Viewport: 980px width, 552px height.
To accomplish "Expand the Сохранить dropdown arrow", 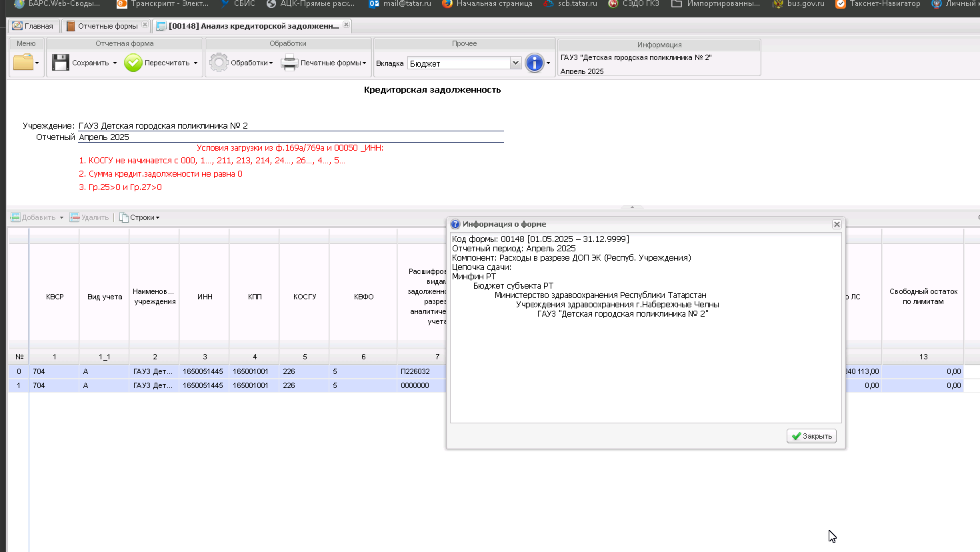I will [115, 63].
